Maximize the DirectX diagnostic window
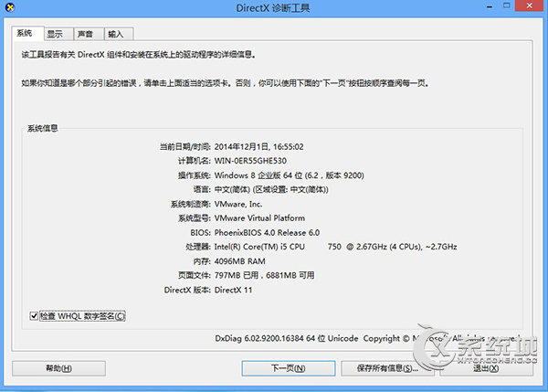Image resolution: width=548 pixels, height=392 pixels. pos(506,6)
